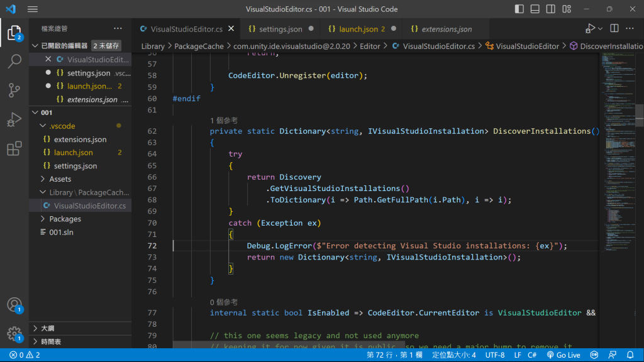Click the vertical editor scrollbar thumb
644x362 pixels.
[x=640, y=116]
